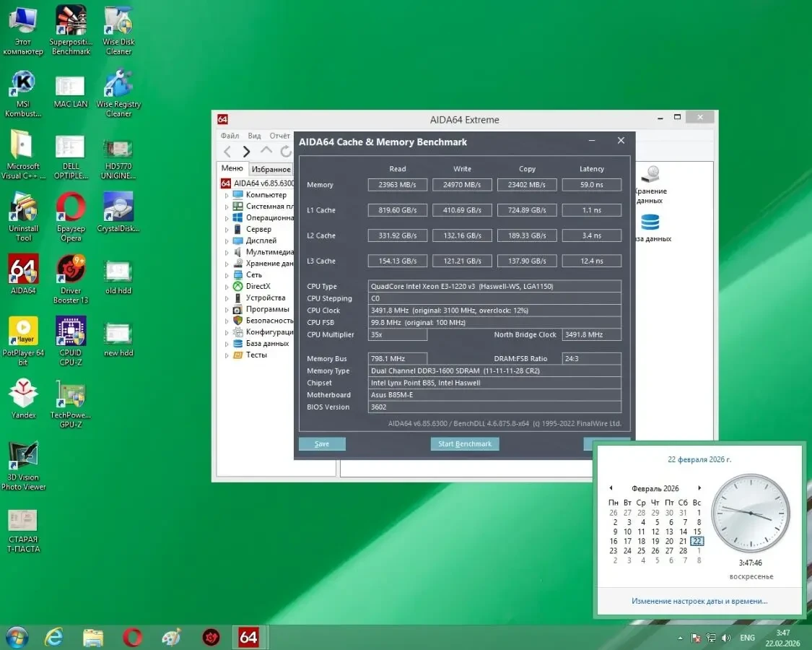
Task: Show hidden tray icons arrow
Action: pos(680,638)
